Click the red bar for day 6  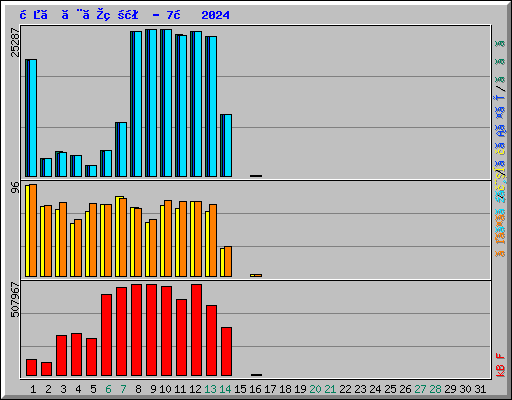click(106, 335)
